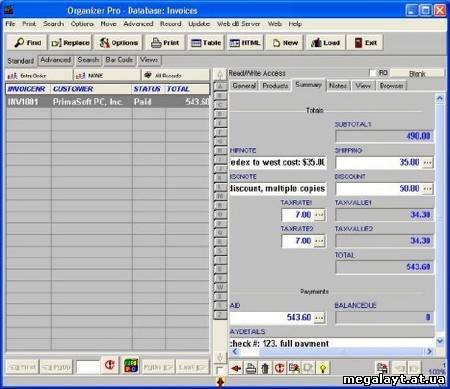Click the last-record navigation button
Image resolution: width=450 pixels, height=389 pixels.
click(192, 367)
